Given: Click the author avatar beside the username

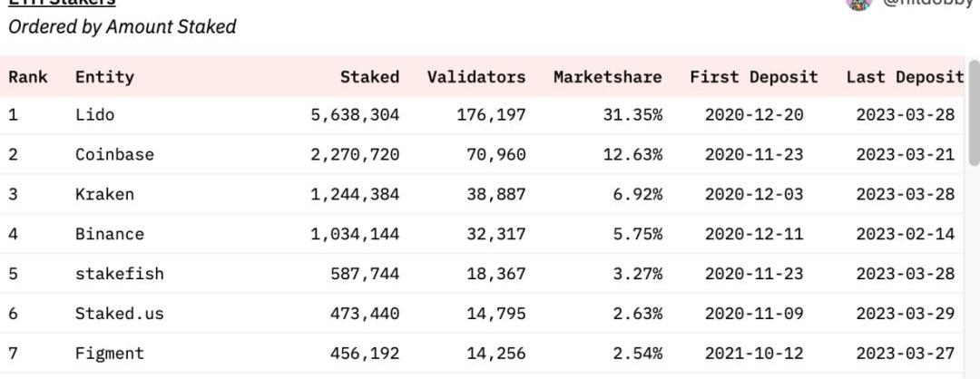Looking at the screenshot, I should point(858,3).
